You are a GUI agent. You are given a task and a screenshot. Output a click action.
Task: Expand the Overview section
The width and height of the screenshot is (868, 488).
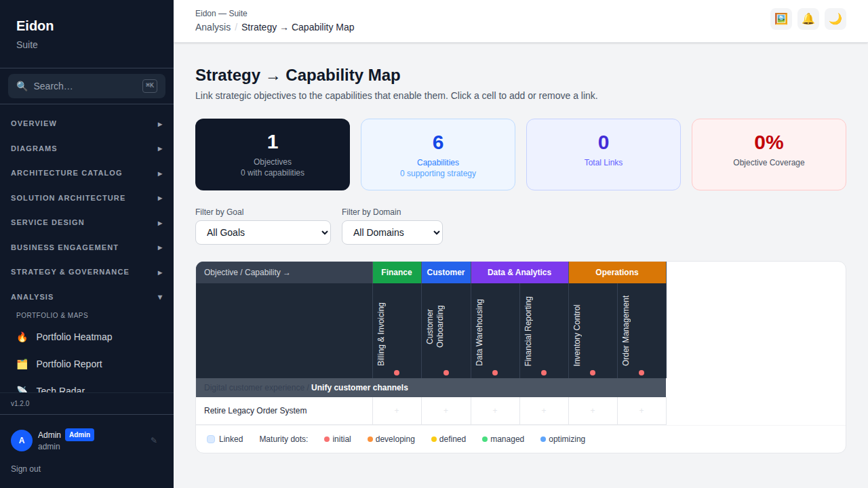[x=87, y=124]
